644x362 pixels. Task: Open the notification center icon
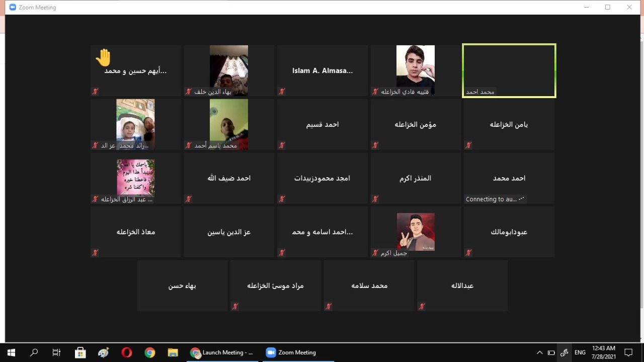coord(628,352)
